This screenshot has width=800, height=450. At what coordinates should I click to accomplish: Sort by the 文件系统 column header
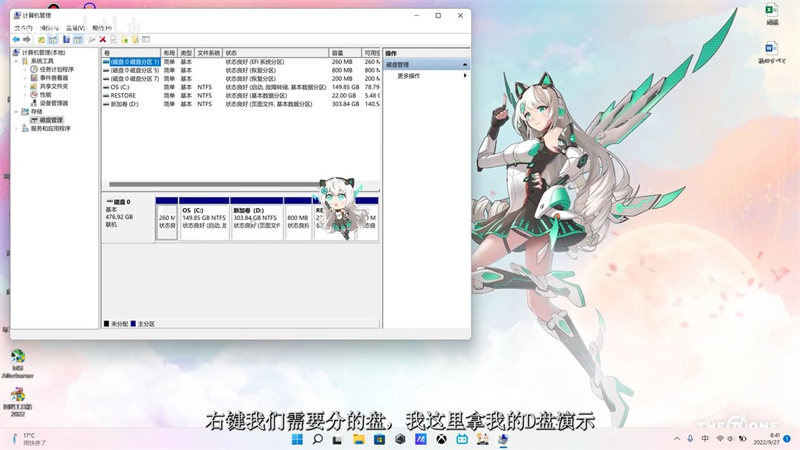(209, 53)
